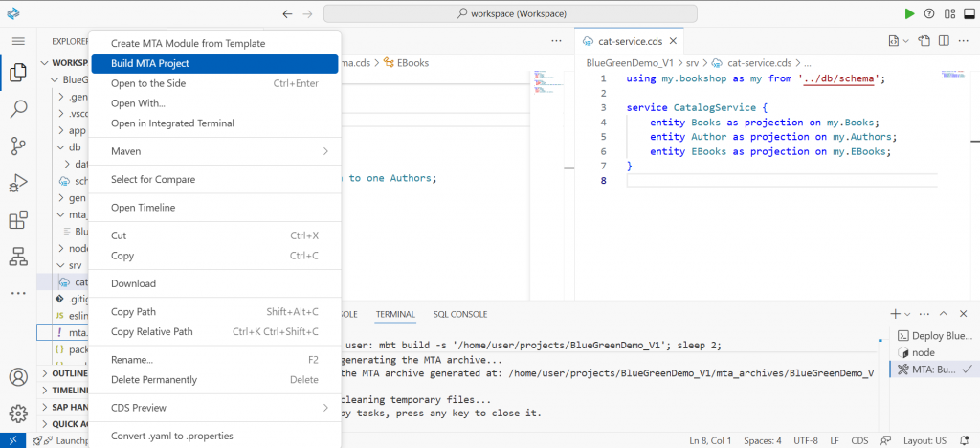Switch to the TERMINAL panel tab
Screen dimensions: 980x448
(x=395, y=314)
